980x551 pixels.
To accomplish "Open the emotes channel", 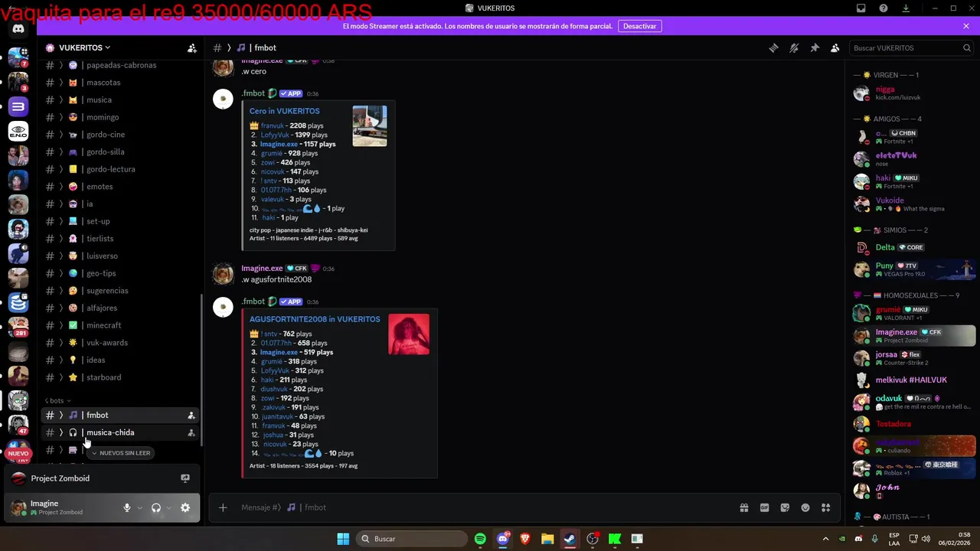I will (x=121, y=187).
